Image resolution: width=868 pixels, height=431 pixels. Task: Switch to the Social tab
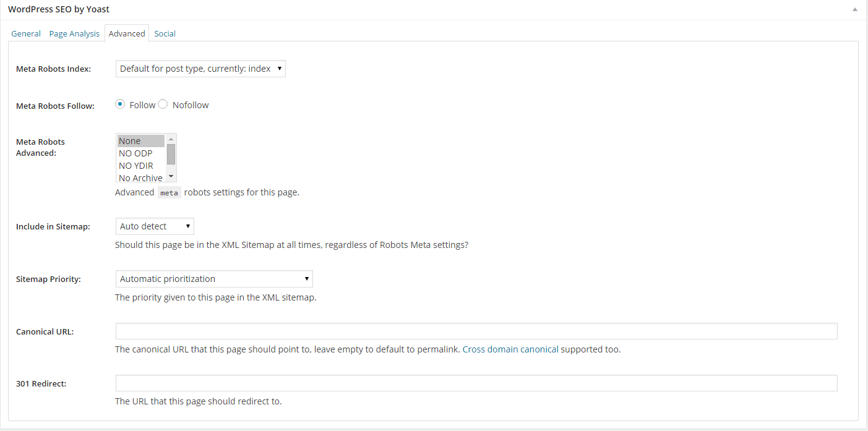pos(165,33)
